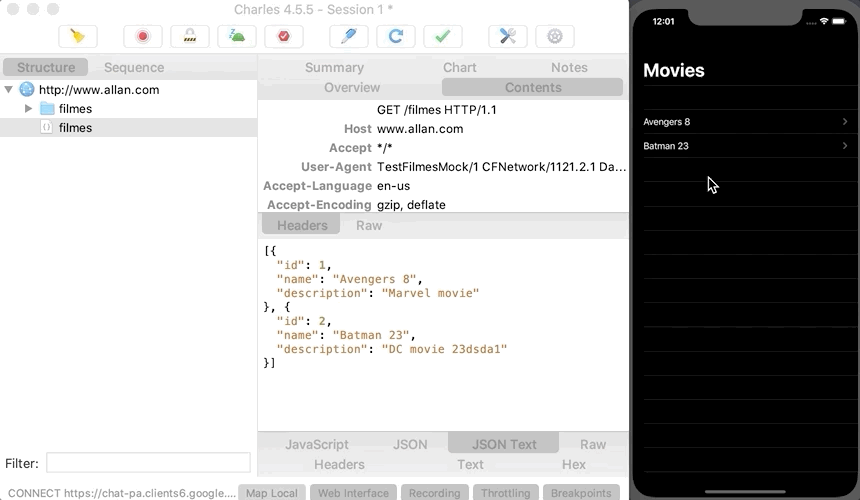Select the filmes folder icon
The height and width of the screenshot is (500, 860).
[47, 109]
